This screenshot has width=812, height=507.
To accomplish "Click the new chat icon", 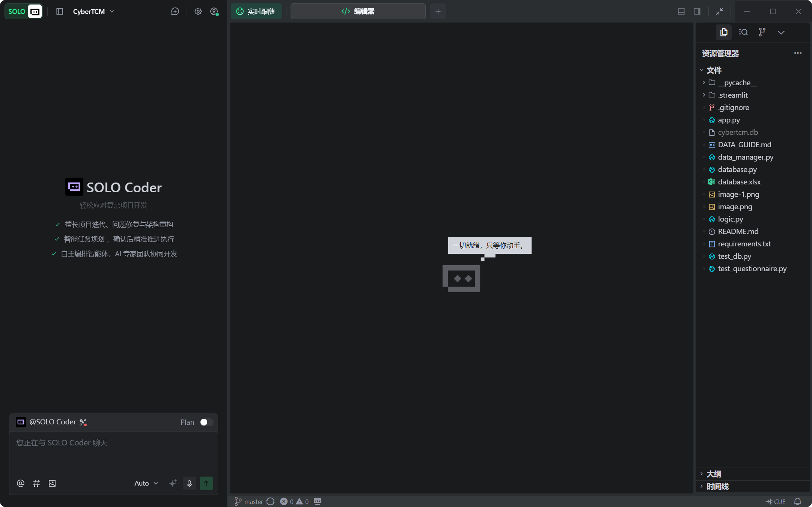I will click(x=175, y=11).
